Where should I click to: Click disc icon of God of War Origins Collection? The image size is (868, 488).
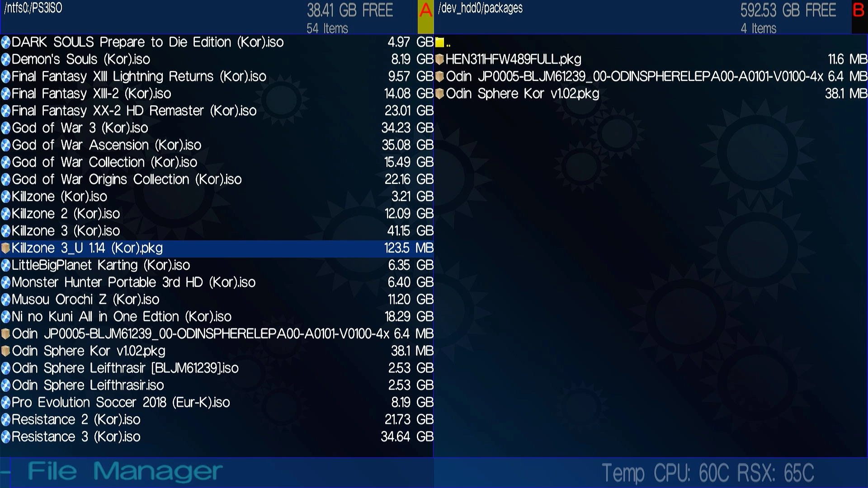6,180
